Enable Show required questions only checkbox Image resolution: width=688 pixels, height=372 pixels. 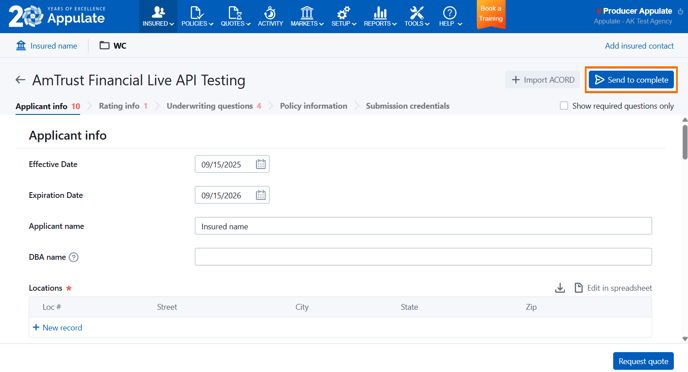(564, 106)
